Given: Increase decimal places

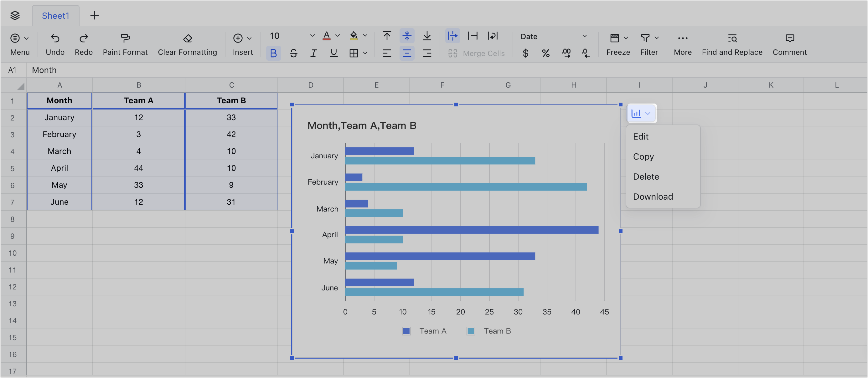Looking at the screenshot, I should 566,53.
